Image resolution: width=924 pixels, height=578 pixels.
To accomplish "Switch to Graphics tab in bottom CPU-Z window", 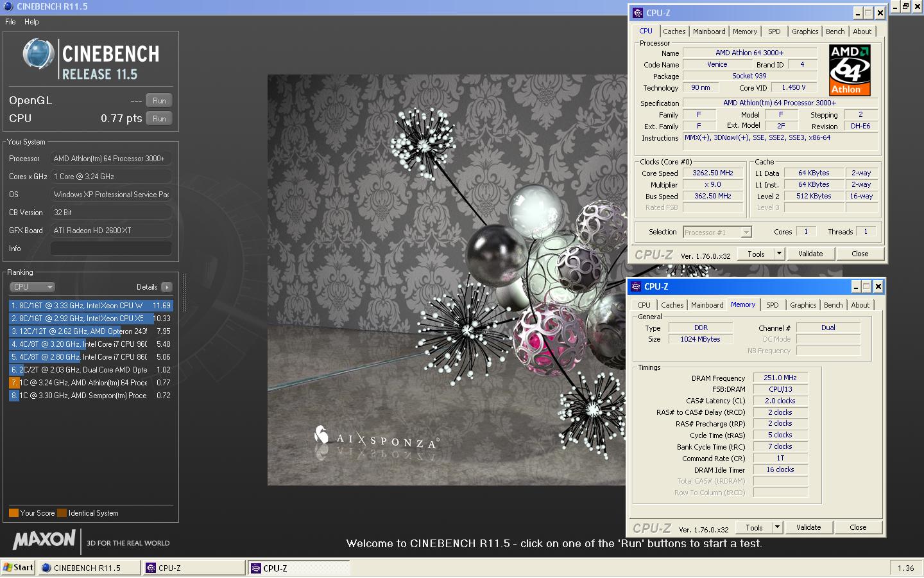I will pos(803,305).
